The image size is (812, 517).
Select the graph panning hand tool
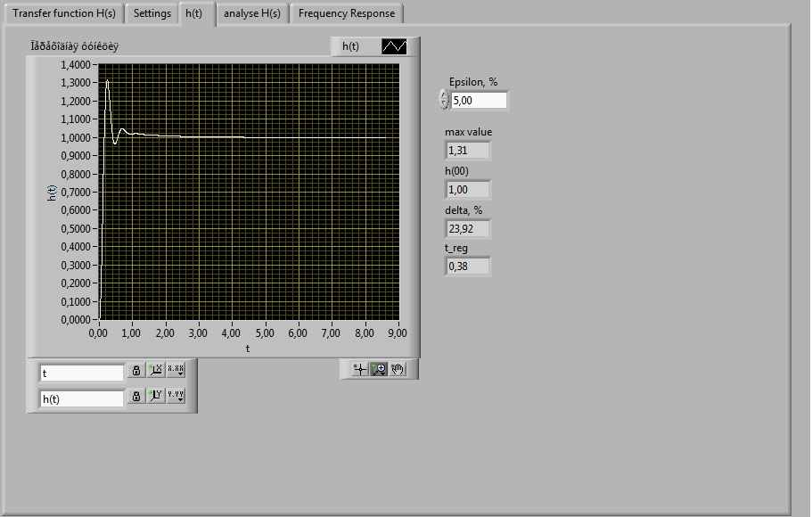pos(398,369)
